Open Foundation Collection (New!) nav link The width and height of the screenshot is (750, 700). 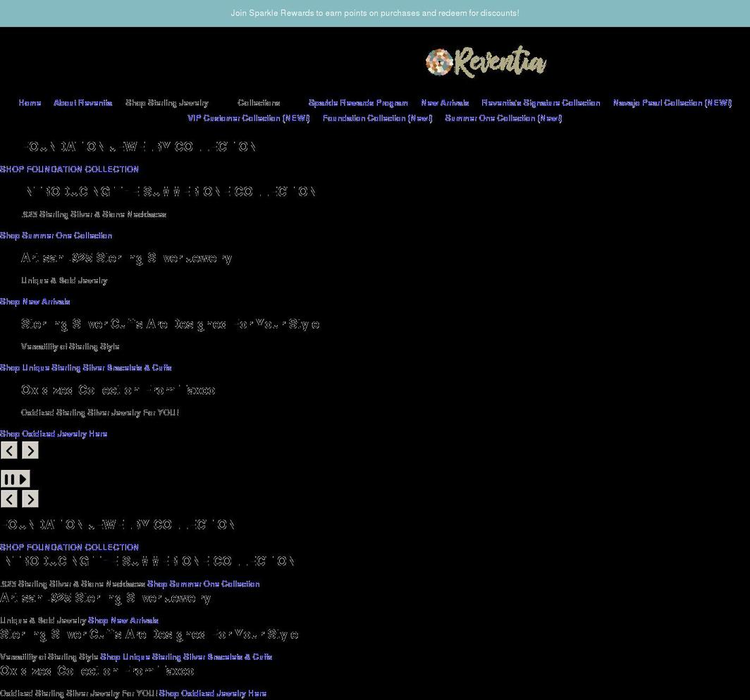click(x=377, y=118)
